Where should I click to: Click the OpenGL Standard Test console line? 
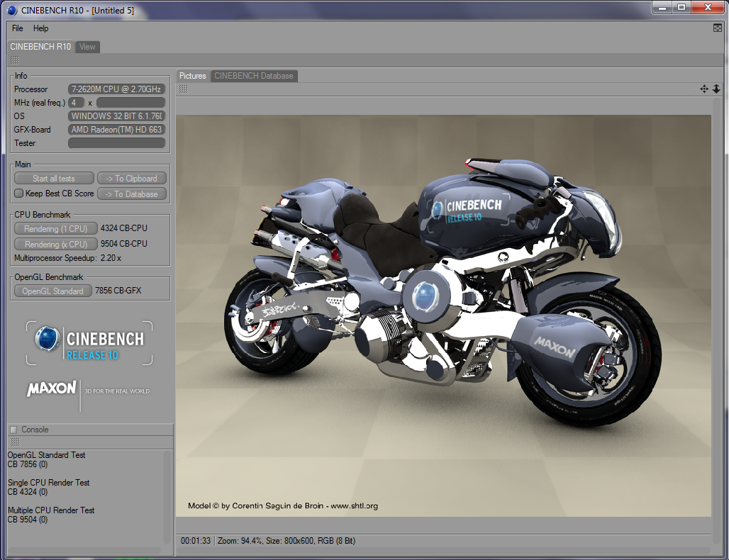pyautogui.click(x=47, y=455)
